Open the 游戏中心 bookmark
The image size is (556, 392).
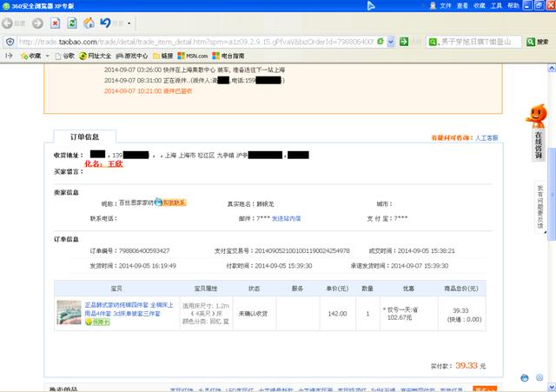pos(131,56)
